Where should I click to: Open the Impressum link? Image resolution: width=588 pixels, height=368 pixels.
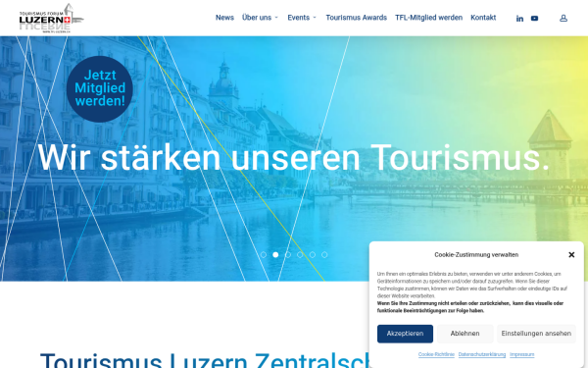point(522,354)
